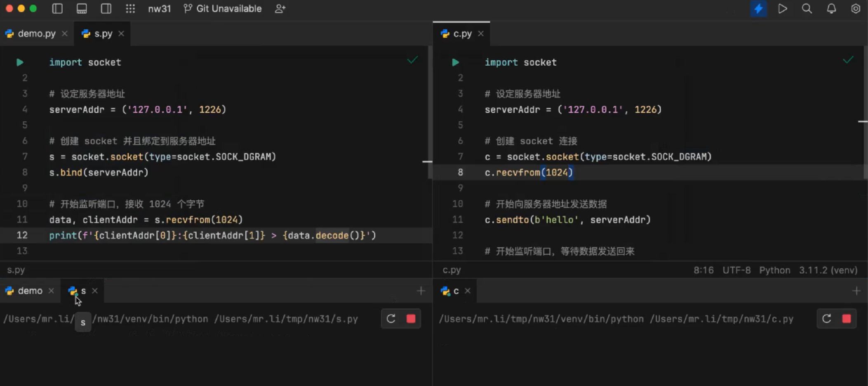Open the grid apps launcher icon
868x386 pixels.
(x=130, y=9)
